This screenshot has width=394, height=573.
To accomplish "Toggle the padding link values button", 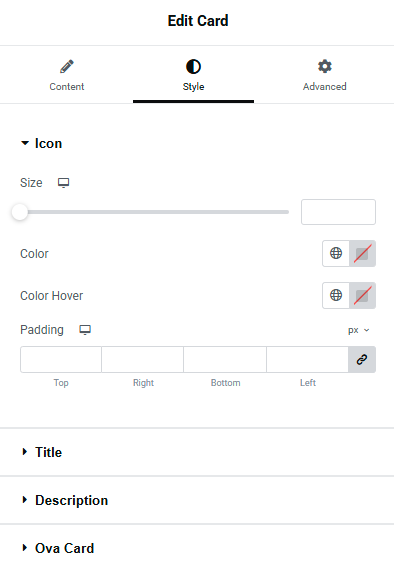I will tap(362, 360).
